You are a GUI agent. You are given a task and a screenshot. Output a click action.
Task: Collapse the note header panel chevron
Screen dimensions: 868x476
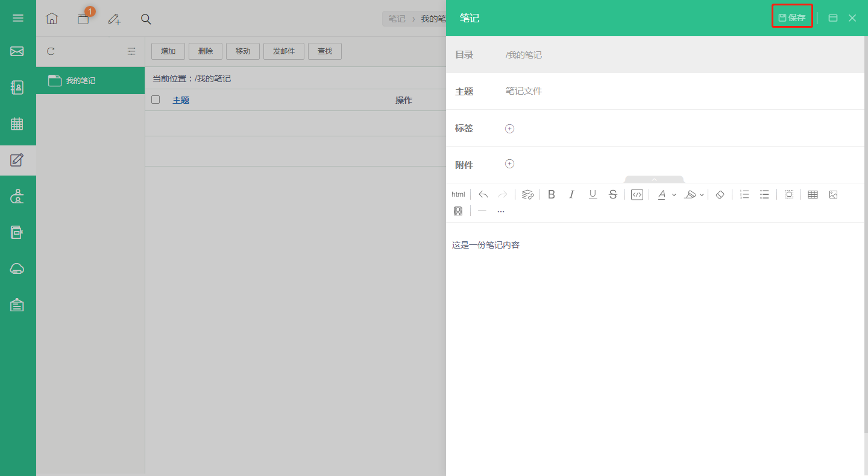[654, 179]
